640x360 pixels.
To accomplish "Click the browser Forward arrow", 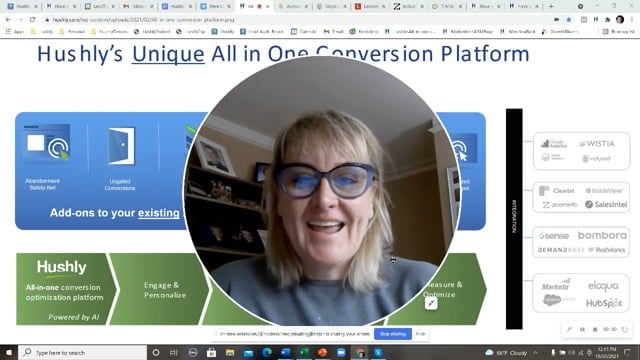I will 20,20.
